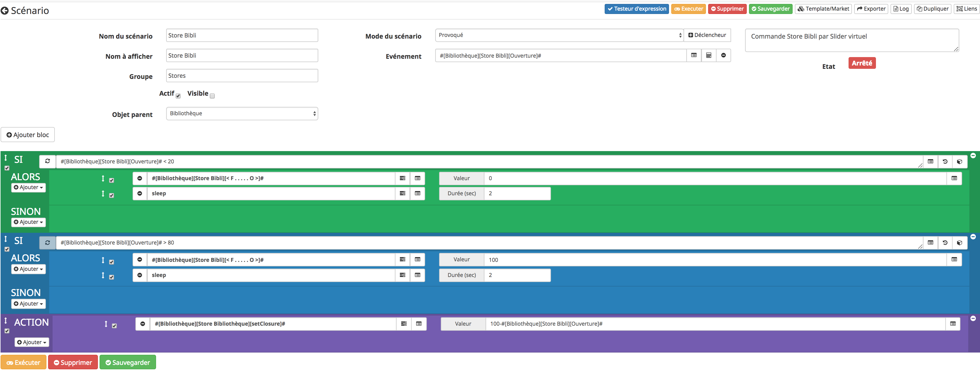Click command picker icon beside setClosure Valeur field
The height and width of the screenshot is (371, 980).
pyautogui.click(x=953, y=324)
